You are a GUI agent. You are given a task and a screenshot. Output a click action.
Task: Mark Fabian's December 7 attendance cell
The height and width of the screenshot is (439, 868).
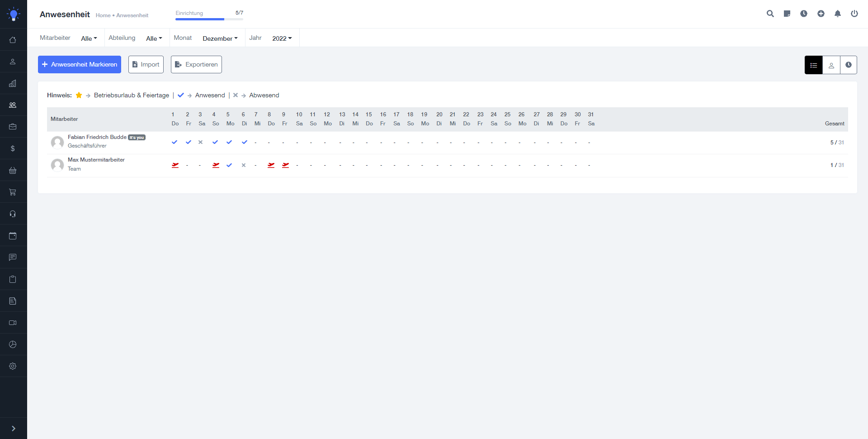tap(256, 142)
